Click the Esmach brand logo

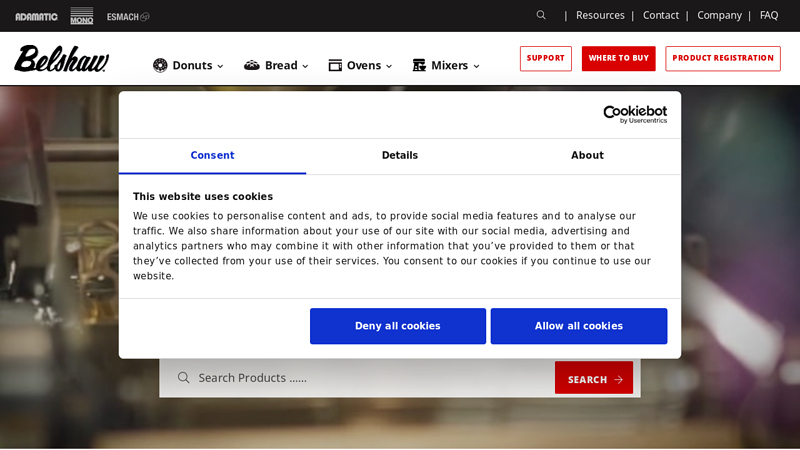128,16
